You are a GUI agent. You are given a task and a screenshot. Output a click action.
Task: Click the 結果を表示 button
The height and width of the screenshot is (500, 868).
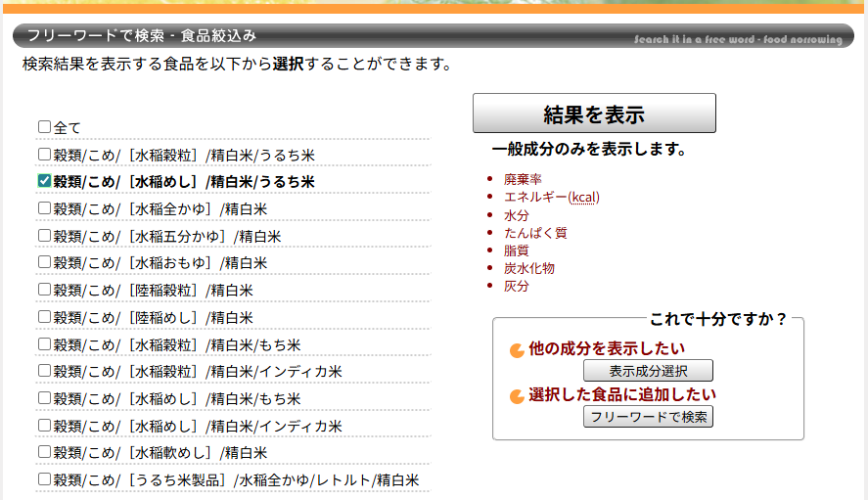[x=594, y=113]
